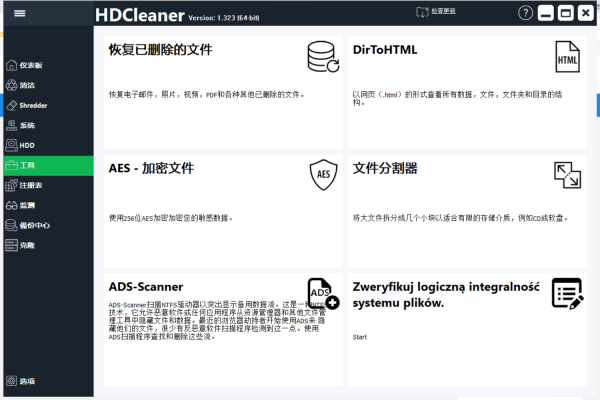The image size is (600, 400).
Task: Select the 监测 sidebar item
Action: click(x=48, y=206)
